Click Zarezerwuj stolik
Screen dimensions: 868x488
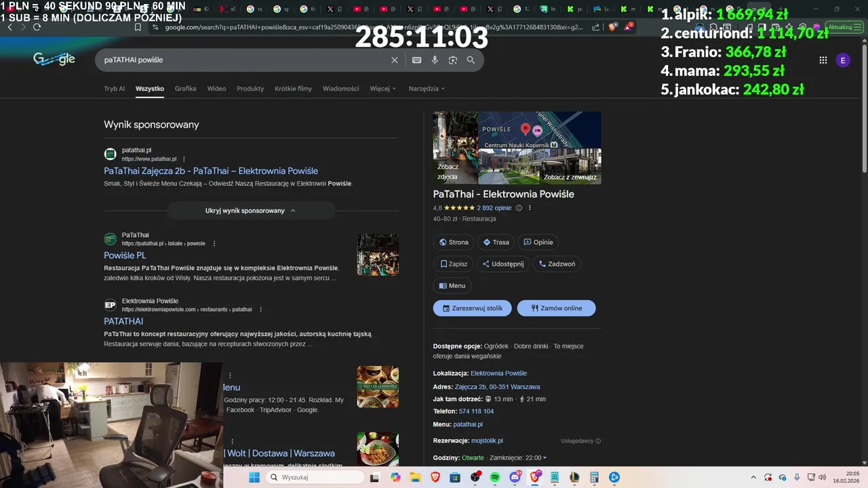pos(473,308)
